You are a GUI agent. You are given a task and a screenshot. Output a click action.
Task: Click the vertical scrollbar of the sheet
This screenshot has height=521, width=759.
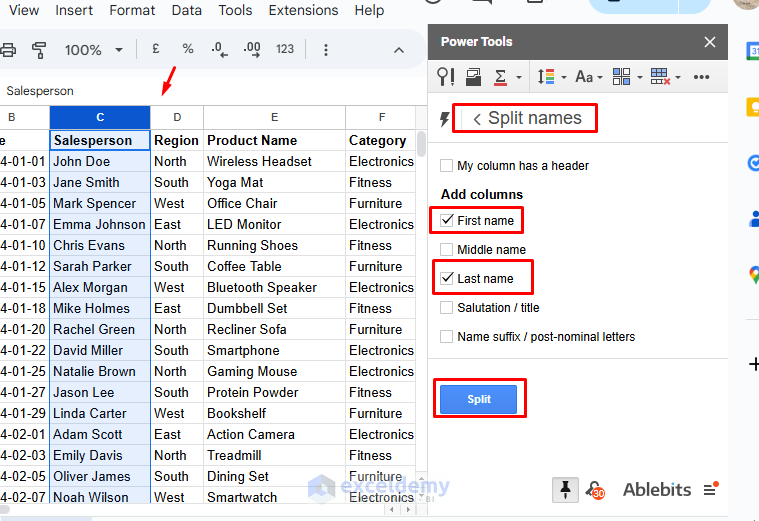point(421,144)
